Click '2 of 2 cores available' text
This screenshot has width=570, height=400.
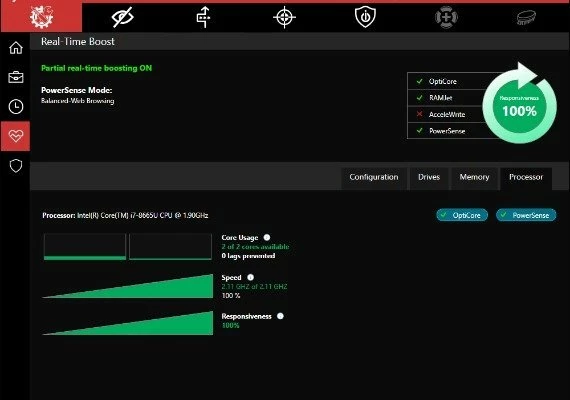pyautogui.click(x=256, y=247)
